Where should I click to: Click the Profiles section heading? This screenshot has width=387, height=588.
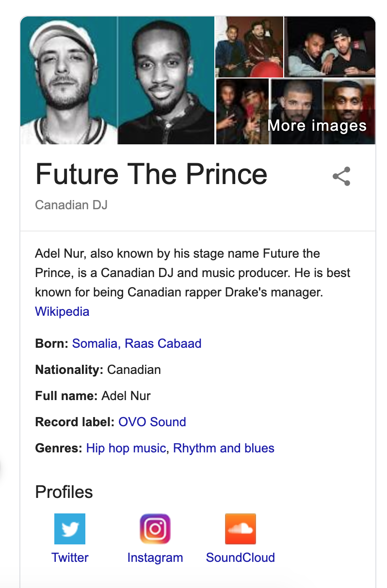pos(64,492)
